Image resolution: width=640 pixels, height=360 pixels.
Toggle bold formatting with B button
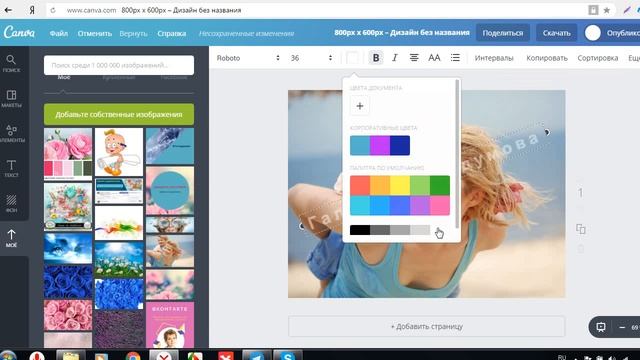tap(376, 58)
